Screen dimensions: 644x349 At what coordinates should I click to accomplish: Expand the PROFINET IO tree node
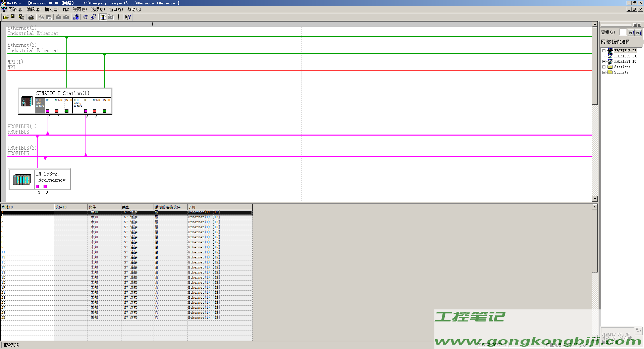tap(604, 62)
